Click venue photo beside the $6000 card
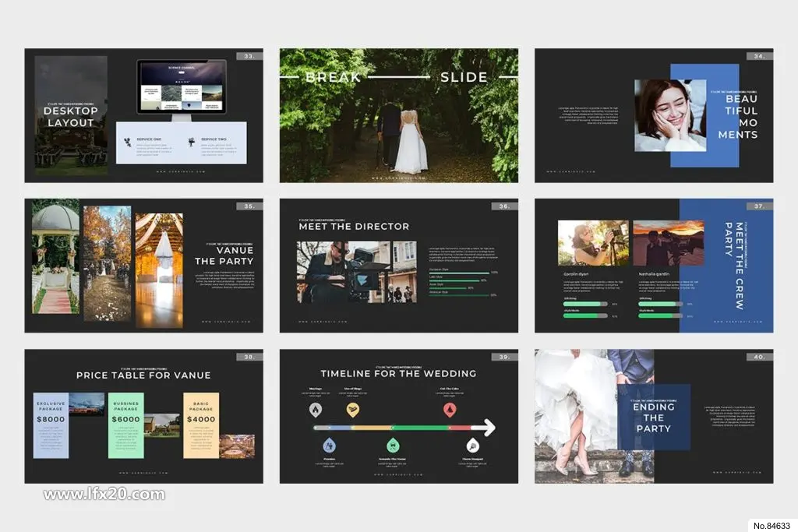The width and height of the screenshot is (798, 532). point(162,426)
